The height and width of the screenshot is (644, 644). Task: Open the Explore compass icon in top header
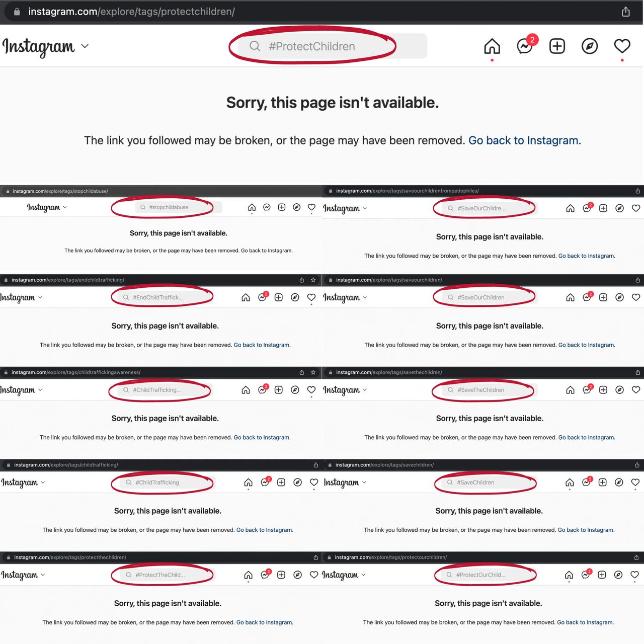(589, 46)
